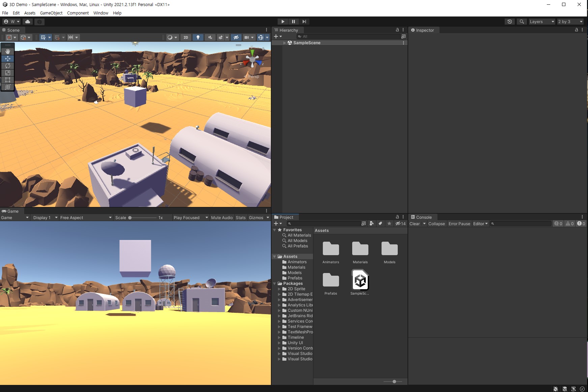This screenshot has width=588, height=392.
Task: Toggle Collapse in Console
Action: 437,224
